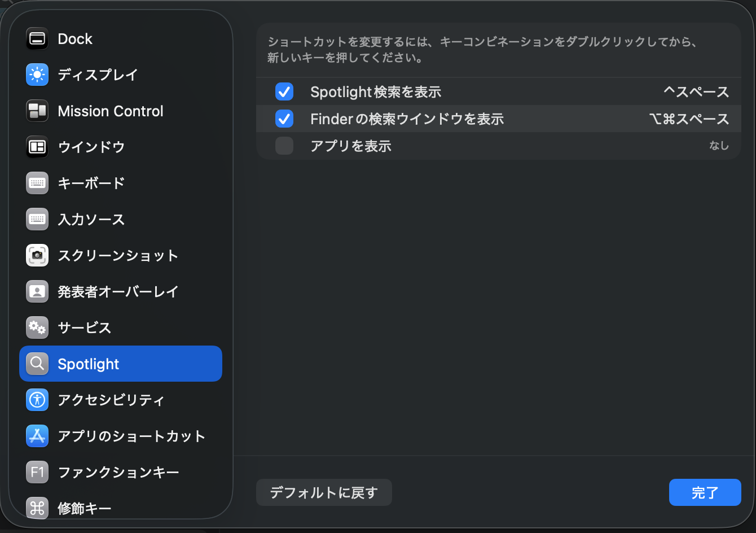Viewport: 756px width, 533px height.
Task: Click the ファンクションキー F1 icon
Action: pos(37,472)
